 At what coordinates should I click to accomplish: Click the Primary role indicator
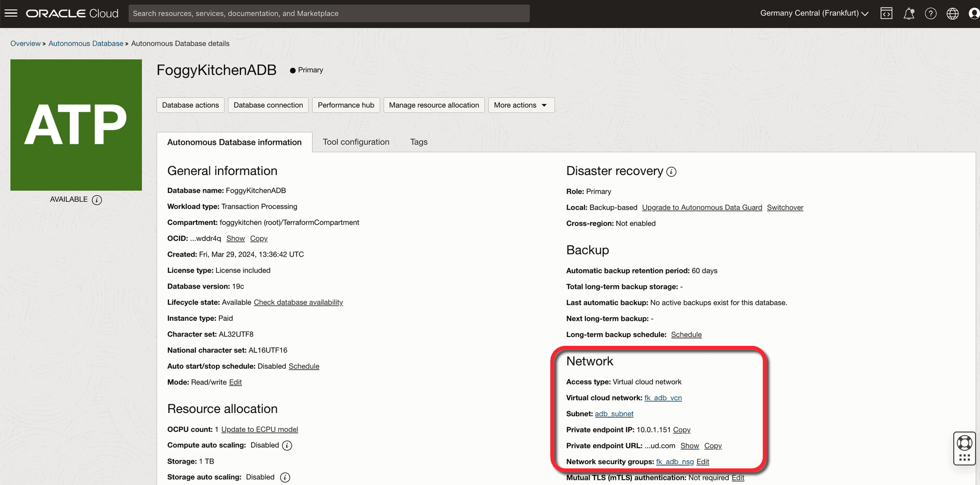pyautogui.click(x=306, y=70)
